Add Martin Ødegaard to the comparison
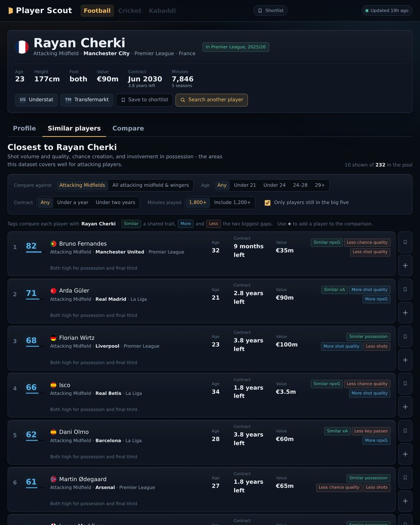Image resolution: width=420 pixels, height=525 pixels. click(x=405, y=501)
